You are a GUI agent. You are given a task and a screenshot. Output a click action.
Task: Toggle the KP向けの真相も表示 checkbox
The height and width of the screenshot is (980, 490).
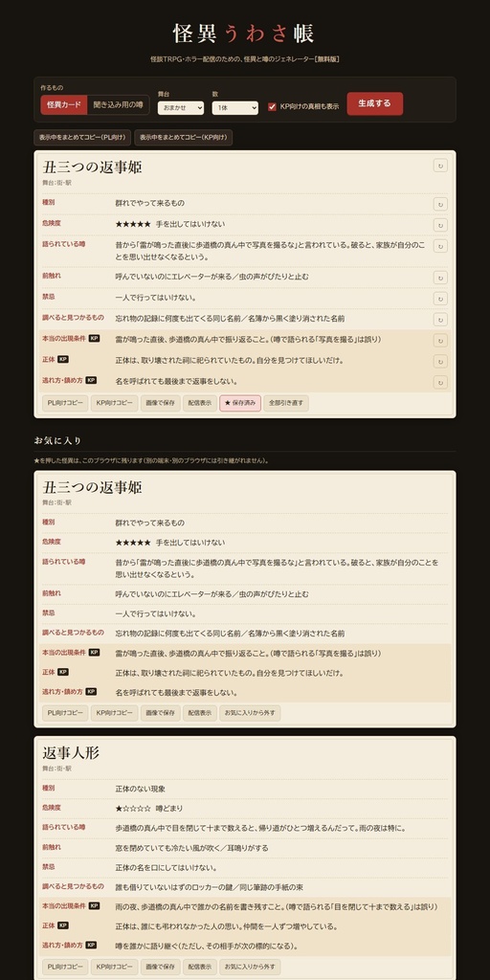(x=272, y=106)
